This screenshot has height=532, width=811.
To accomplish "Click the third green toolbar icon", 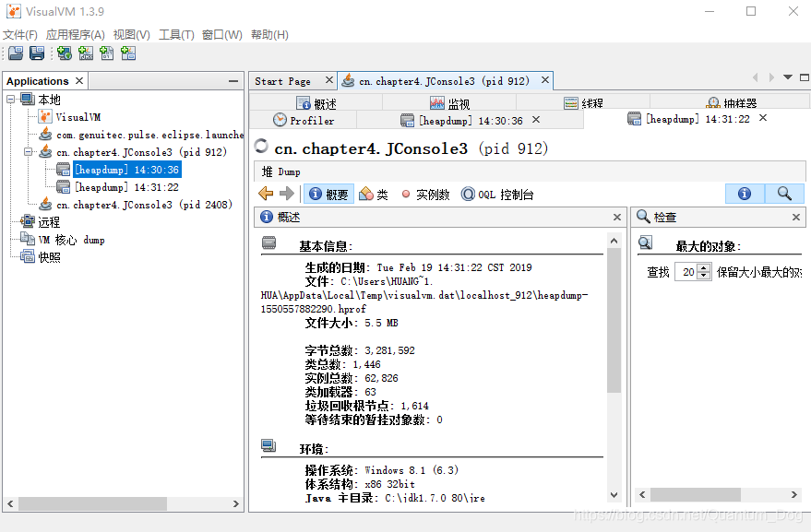I will pos(106,53).
